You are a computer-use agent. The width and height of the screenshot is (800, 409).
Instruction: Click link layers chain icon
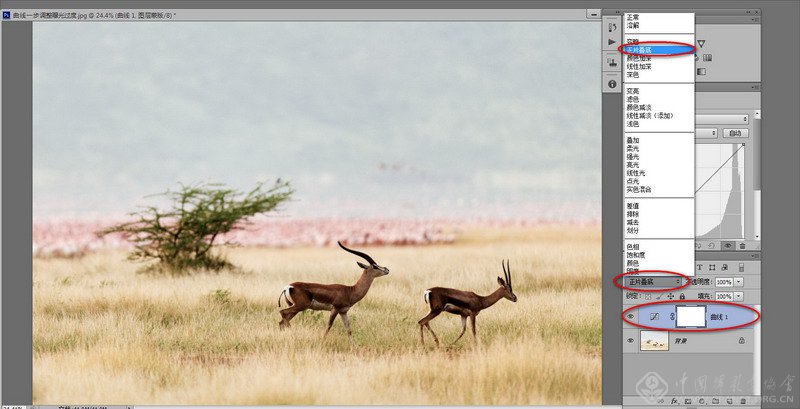coord(660,401)
